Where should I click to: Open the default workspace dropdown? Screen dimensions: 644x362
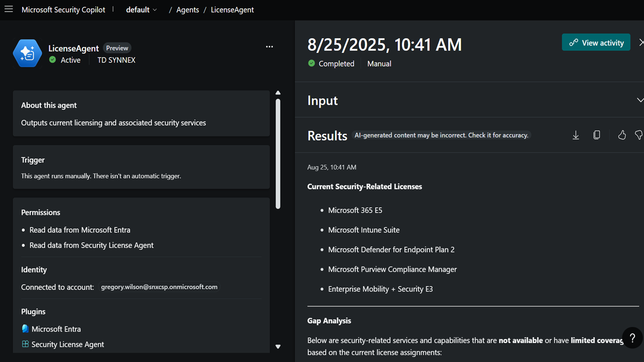[x=141, y=10]
